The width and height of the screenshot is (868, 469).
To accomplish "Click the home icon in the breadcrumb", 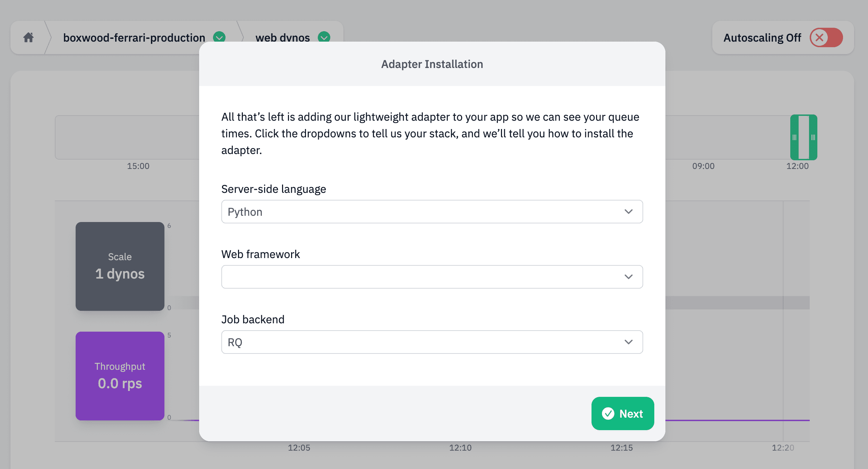I will (28, 37).
